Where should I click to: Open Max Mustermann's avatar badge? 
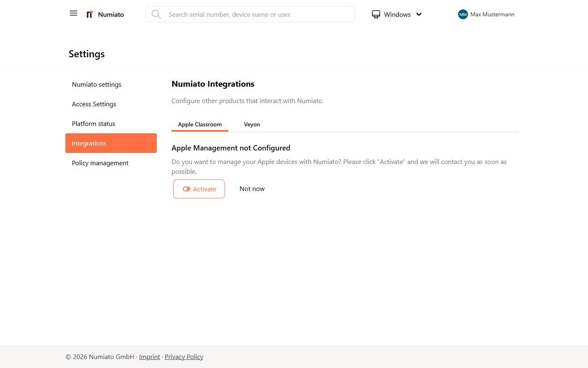[463, 14]
